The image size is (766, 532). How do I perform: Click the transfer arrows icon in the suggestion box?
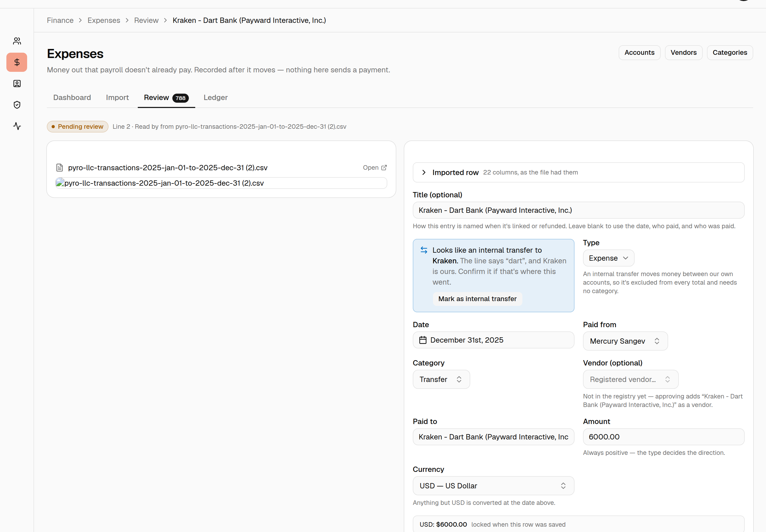click(x=424, y=250)
